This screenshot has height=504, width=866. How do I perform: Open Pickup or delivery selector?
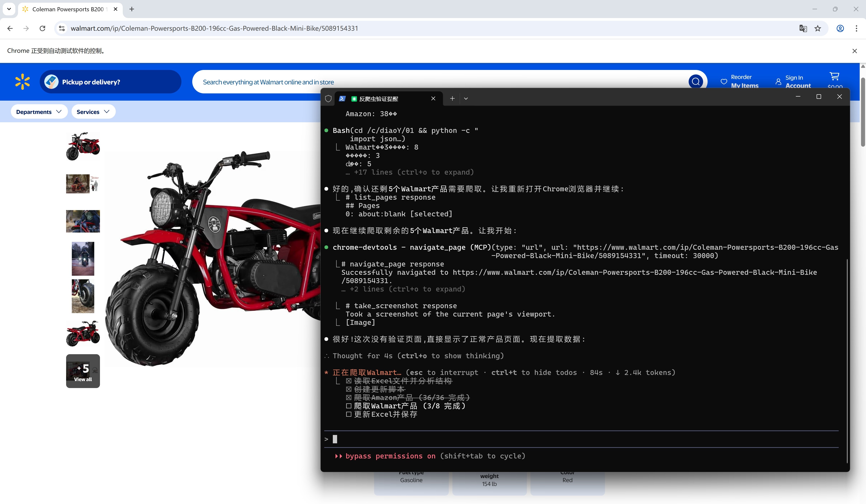click(x=110, y=82)
